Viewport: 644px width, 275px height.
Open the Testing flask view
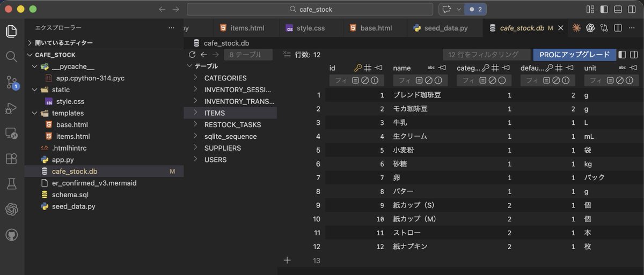11,184
